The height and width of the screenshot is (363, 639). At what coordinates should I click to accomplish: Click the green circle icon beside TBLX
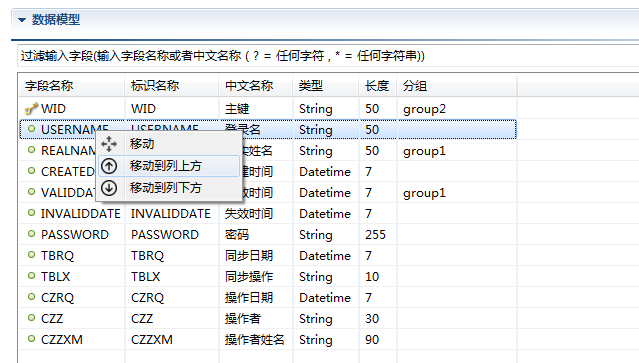click(31, 276)
